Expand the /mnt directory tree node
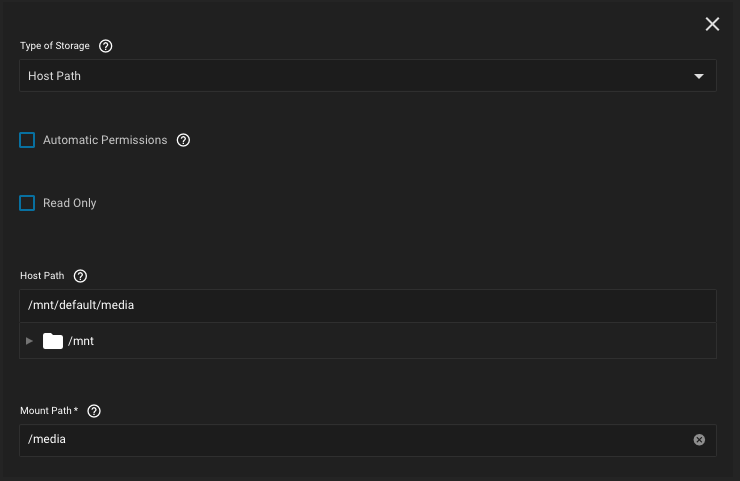 (x=29, y=341)
